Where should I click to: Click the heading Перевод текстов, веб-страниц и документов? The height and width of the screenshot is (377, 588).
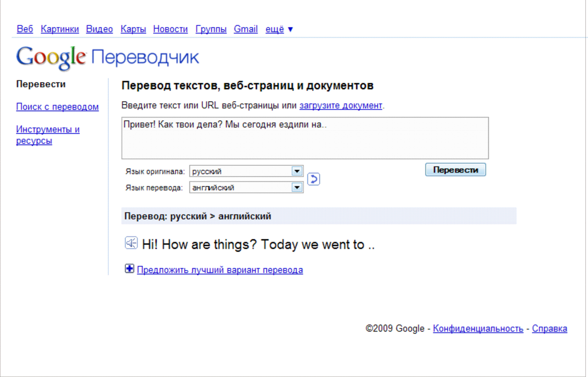click(247, 86)
